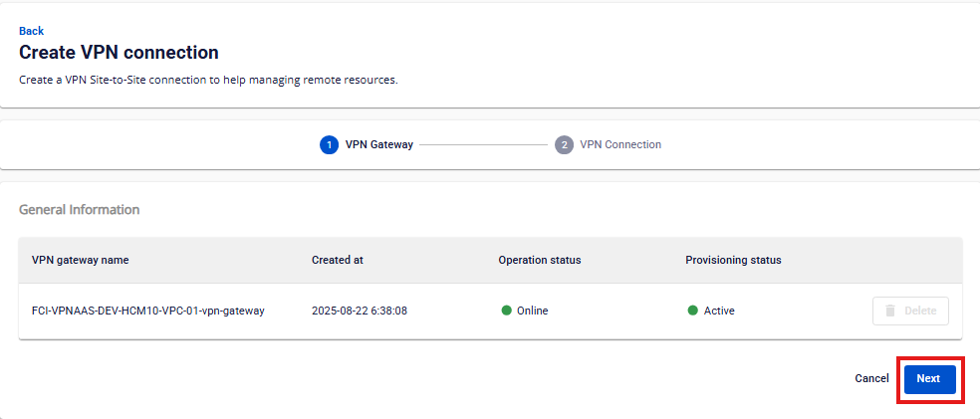980x419 pixels.
Task: Cancel the VPN connection creation
Action: tap(871, 378)
